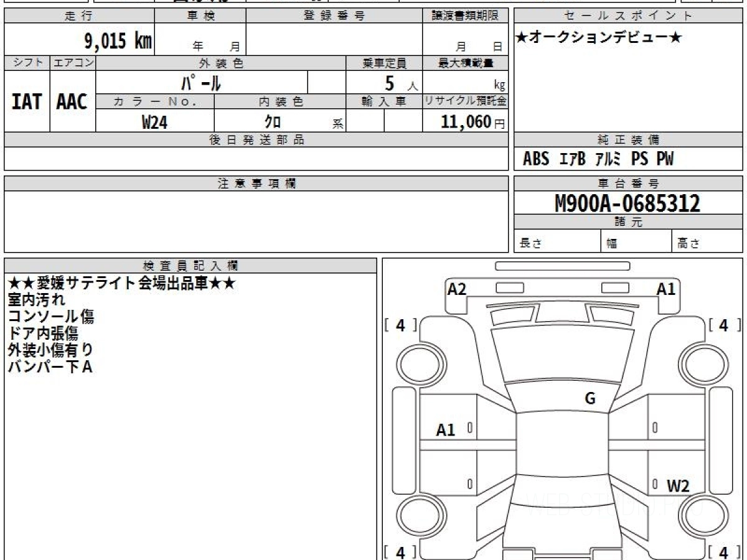Image resolution: width=747 pixels, height=560 pixels.
Task: Click the AAC air conditioner value
Action: pos(72,101)
